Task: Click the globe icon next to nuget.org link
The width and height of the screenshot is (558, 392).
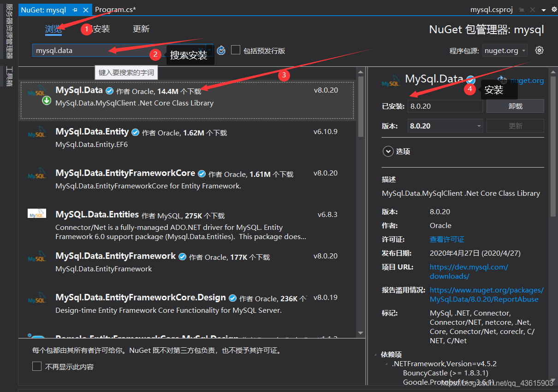Action: coord(502,80)
